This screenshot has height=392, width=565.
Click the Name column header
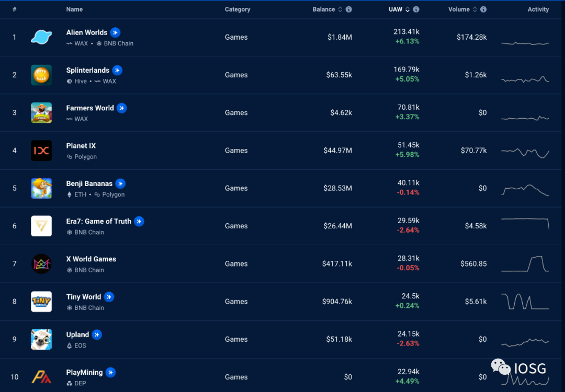click(75, 9)
